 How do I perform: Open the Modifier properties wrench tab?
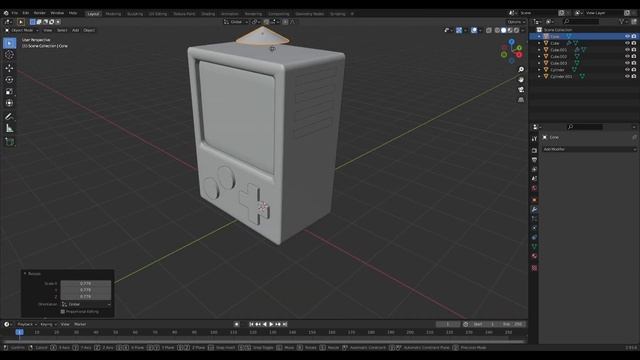(x=534, y=209)
